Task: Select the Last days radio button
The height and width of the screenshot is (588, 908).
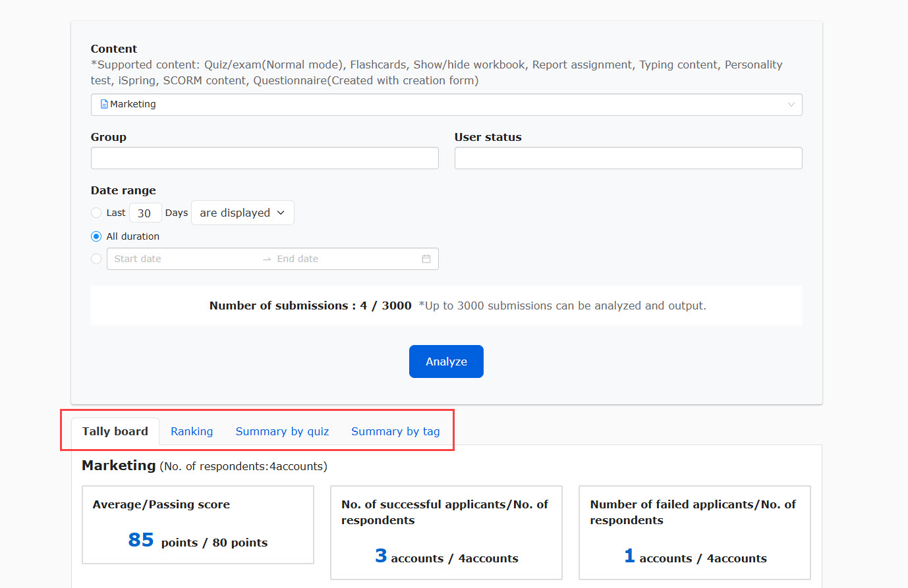Action: coord(96,213)
